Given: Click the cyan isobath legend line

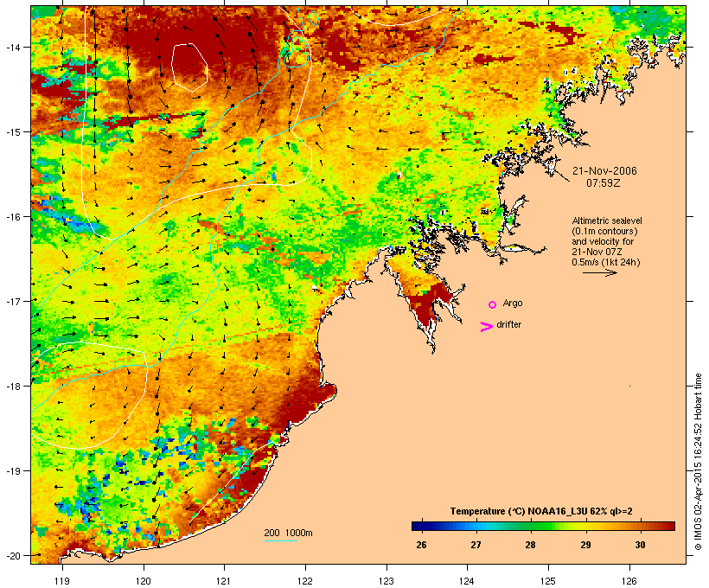Looking at the screenshot, I should click(x=281, y=540).
